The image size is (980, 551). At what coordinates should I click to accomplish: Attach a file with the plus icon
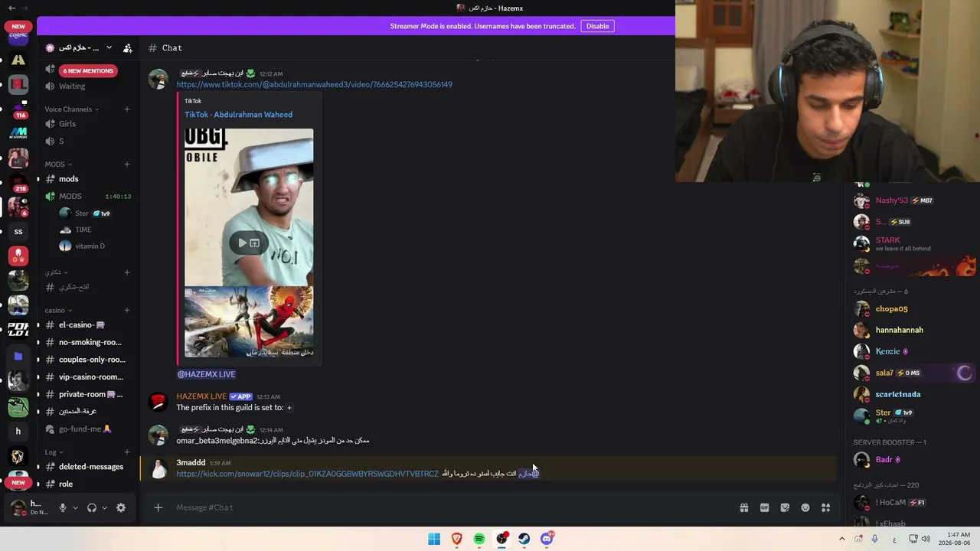click(x=158, y=507)
